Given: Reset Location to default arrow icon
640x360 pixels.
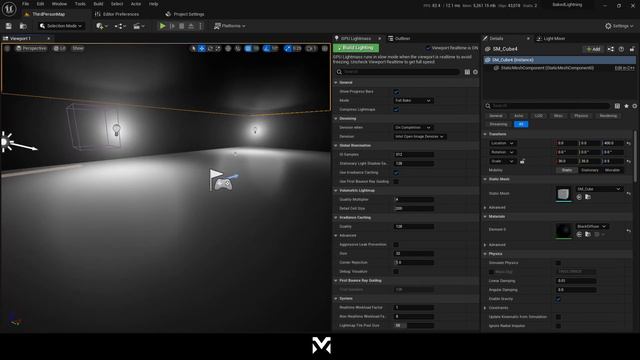Looking at the screenshot, I should (x=629, y=143).
